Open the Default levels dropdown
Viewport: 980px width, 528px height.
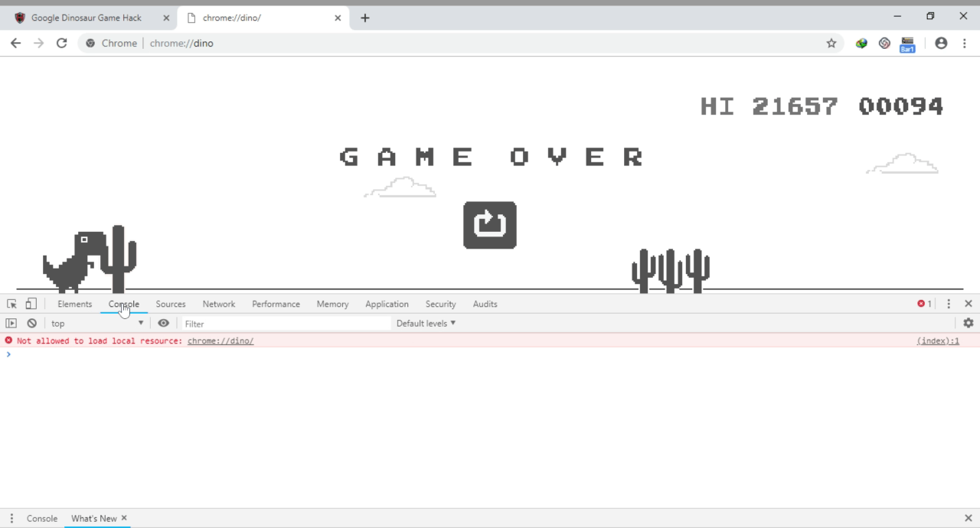[426, 323]
